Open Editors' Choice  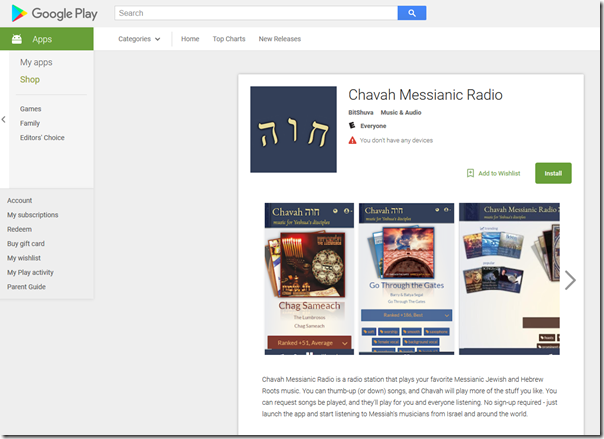pos(42,137)
